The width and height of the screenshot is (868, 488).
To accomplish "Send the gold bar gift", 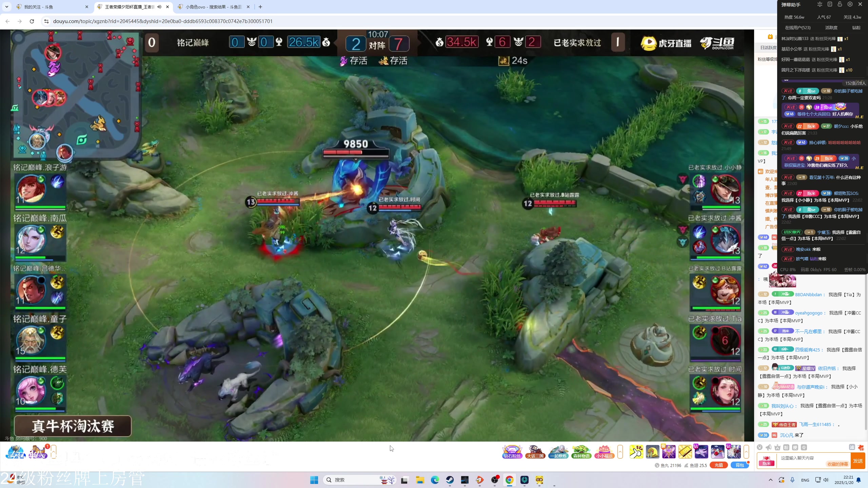I will click(x=685, y=452).
